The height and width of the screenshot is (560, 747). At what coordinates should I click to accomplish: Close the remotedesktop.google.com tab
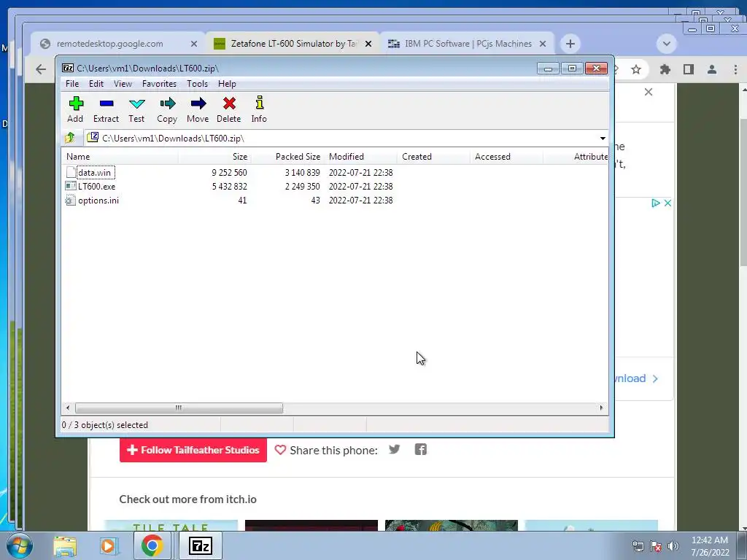pyautogui.click(x=194, y=44)
